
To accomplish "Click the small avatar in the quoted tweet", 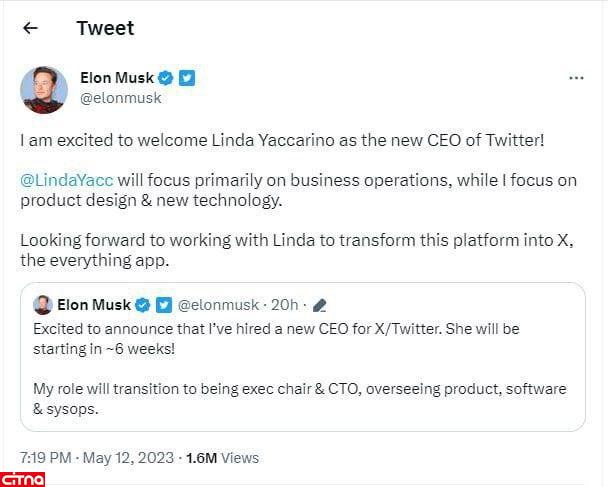I will pos(43,305).
